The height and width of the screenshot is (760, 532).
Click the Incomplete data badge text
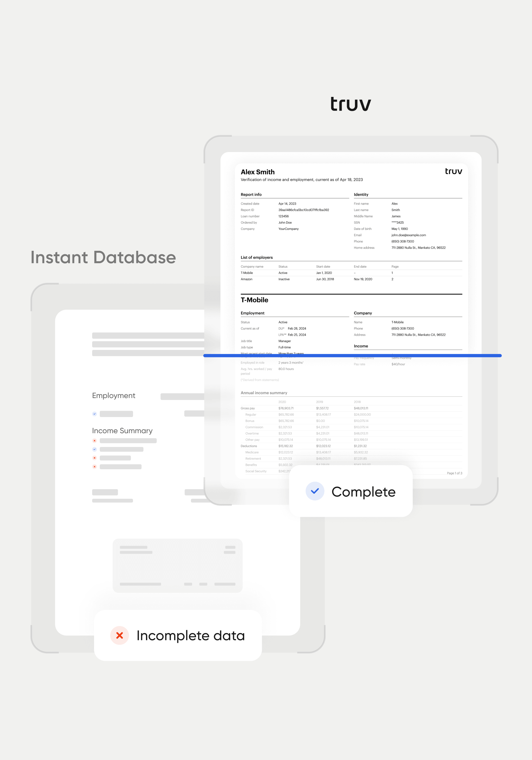(x=190, y=636)
